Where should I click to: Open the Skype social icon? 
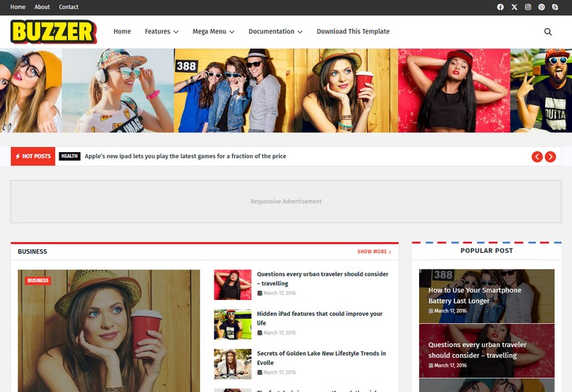[x=555, y=7]
